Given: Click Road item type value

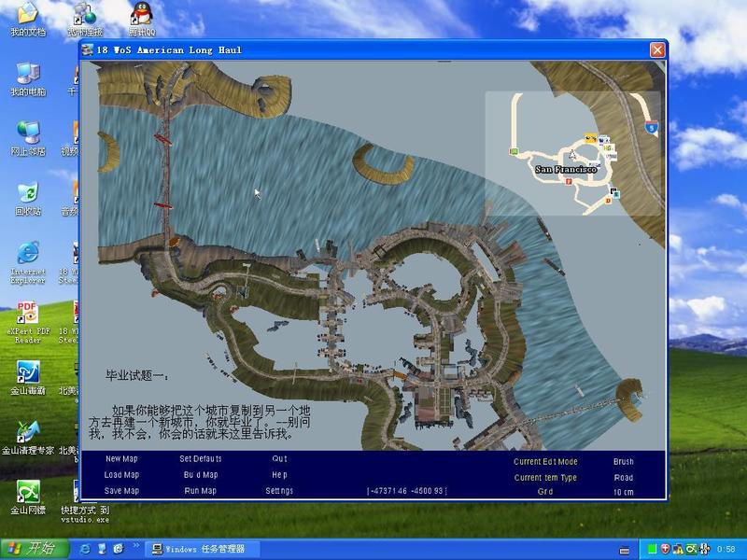Looking at the screenshot, I should (x=624, y=477).
